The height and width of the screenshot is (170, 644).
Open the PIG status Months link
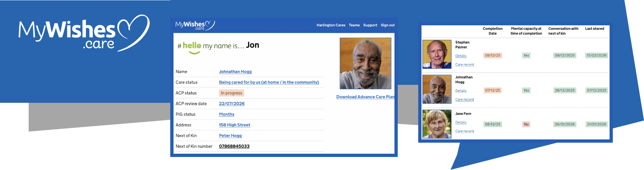(226, 114)
